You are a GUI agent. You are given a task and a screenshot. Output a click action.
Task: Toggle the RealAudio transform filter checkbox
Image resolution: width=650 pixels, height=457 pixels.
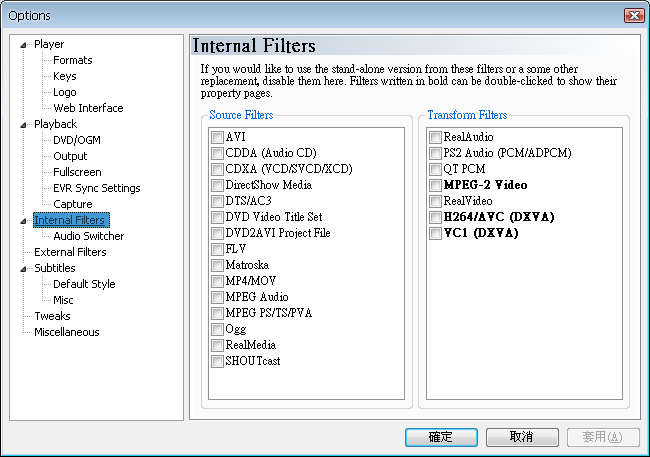pos(435,137)
